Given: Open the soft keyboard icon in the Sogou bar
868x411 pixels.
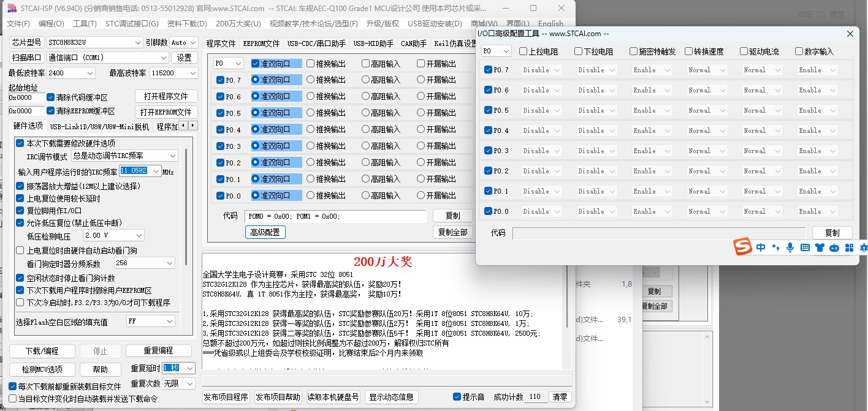Looking at the screenshot, I should [x=805, y=248].
